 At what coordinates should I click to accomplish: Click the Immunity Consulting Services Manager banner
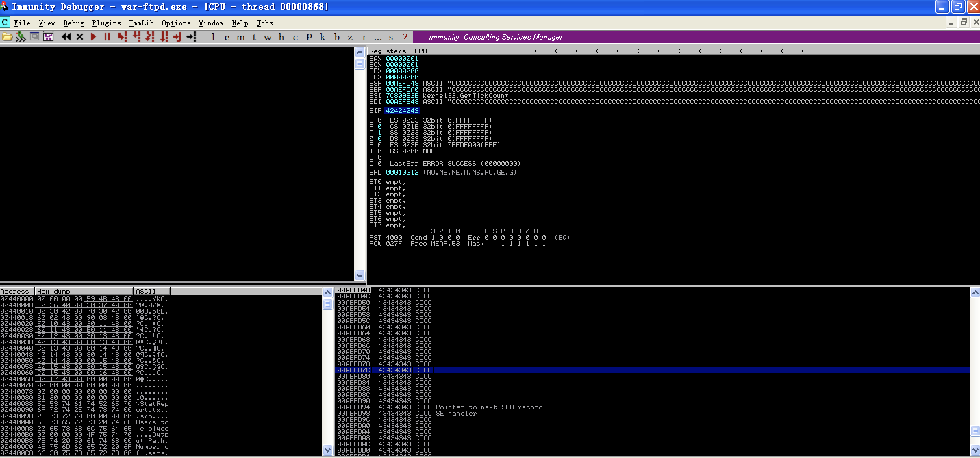pos(696,37)
